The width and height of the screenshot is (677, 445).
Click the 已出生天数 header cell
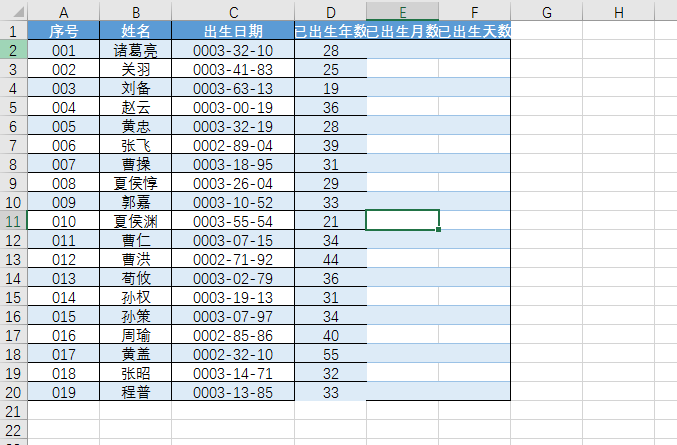coord(475,31)
